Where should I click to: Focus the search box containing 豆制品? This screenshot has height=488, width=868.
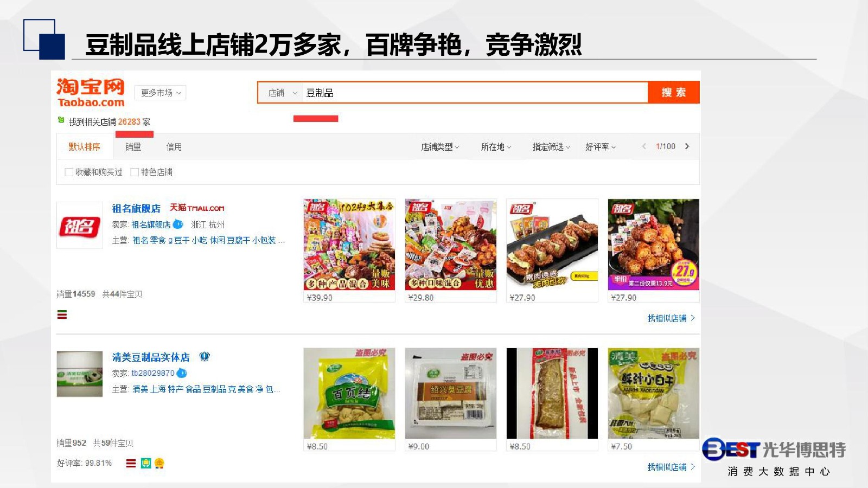pos(475,93)
